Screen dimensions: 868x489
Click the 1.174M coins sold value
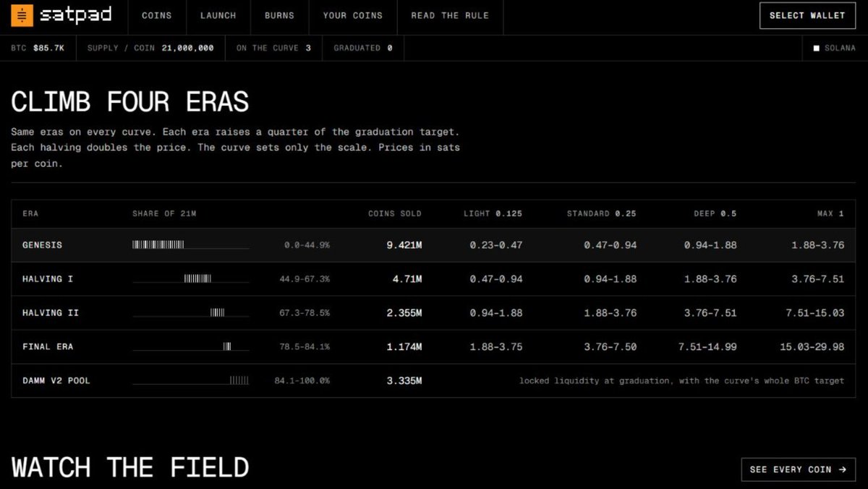pos(404,347)
